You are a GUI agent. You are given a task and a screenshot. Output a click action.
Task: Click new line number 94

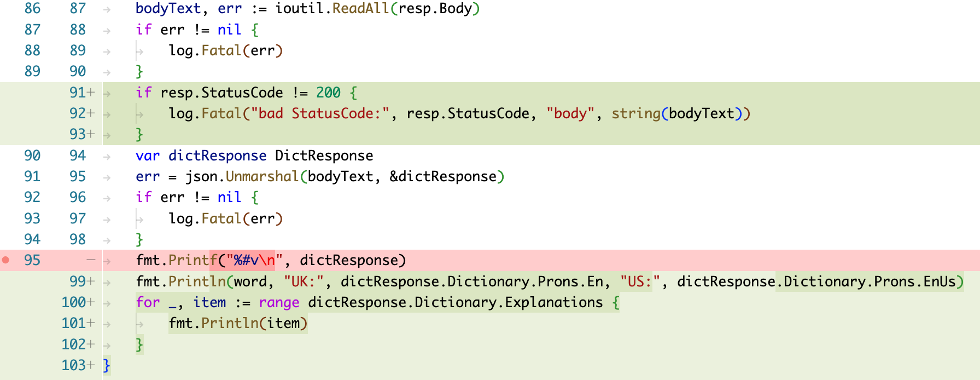pos(78,156)
